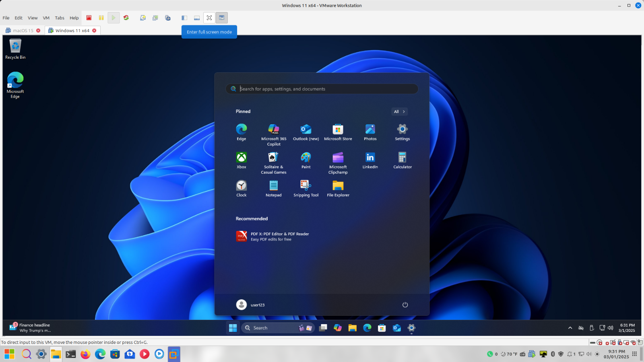Open the Snapshot Manager toolbar icon

tap(168, 18)
